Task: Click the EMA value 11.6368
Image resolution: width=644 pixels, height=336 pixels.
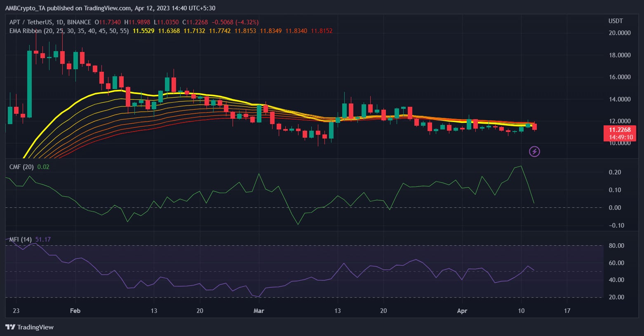Action: [x=169, y=31]
